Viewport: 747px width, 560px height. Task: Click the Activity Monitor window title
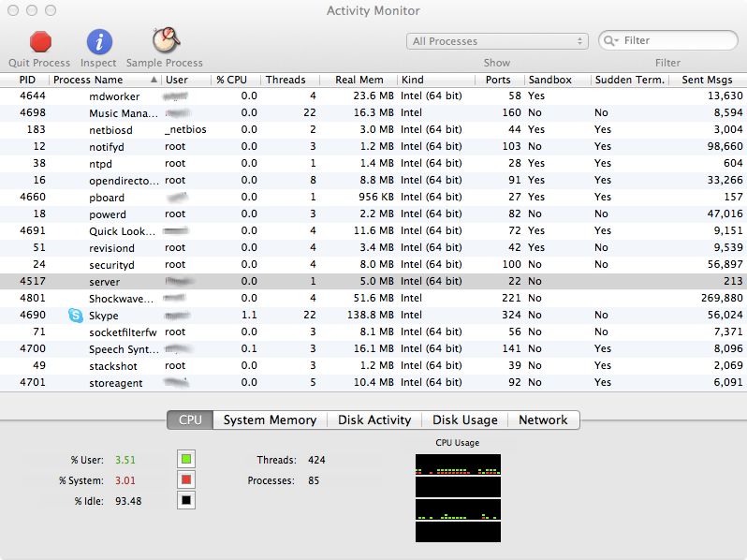(x=373, y=10)
